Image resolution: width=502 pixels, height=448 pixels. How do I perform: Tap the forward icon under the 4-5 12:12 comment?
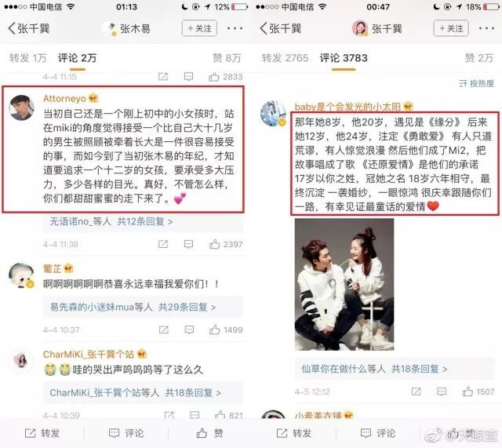tap(416, 392)
